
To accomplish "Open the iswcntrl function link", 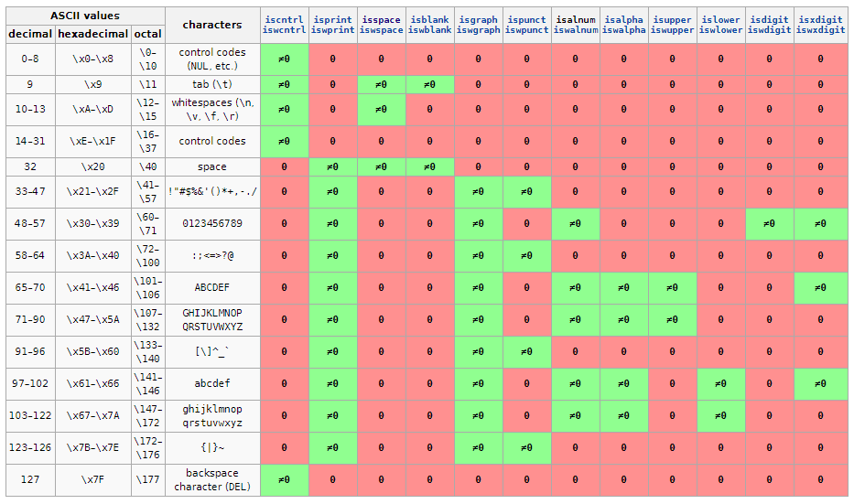I will (x=284, y=30).
